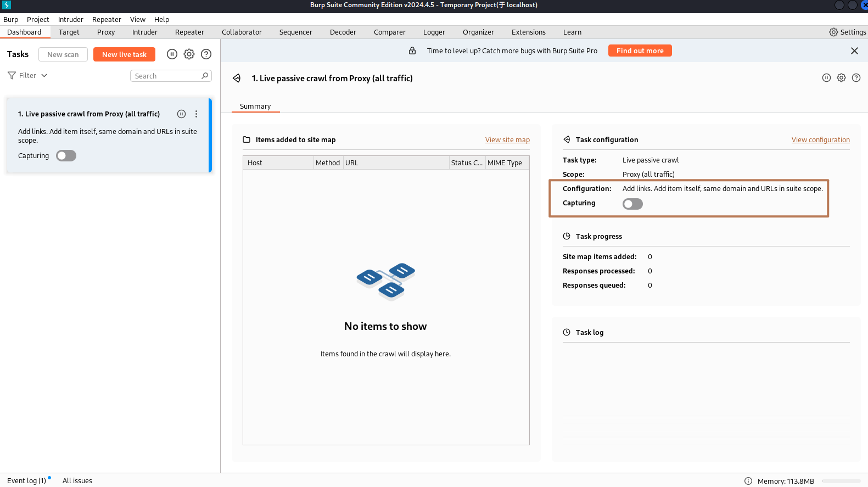Enable Capturing toggle under Task configuration
Screen dimensions: 868x487
click(x=632, y=204)
